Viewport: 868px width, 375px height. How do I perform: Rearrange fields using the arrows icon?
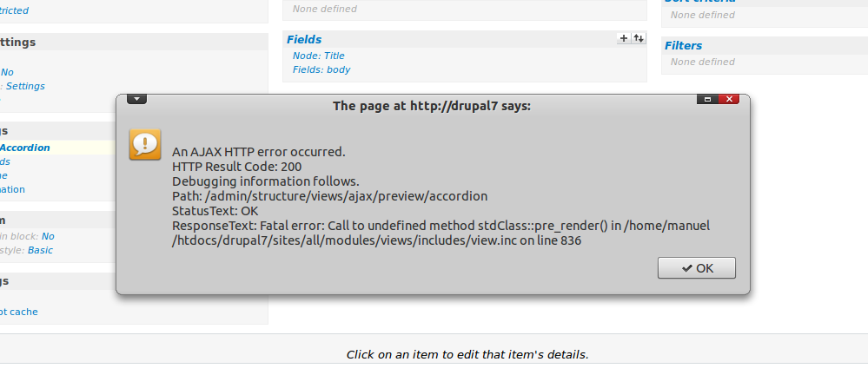click(639, 38)
